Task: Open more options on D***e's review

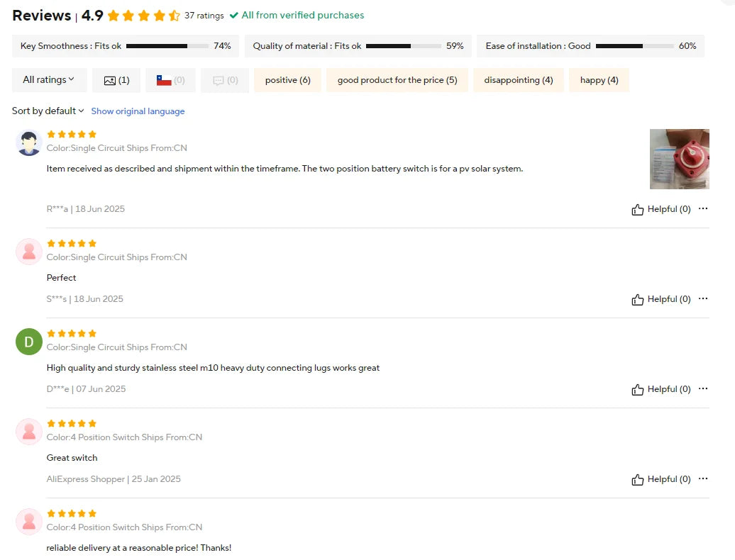Action: click(x=703, y=389)
